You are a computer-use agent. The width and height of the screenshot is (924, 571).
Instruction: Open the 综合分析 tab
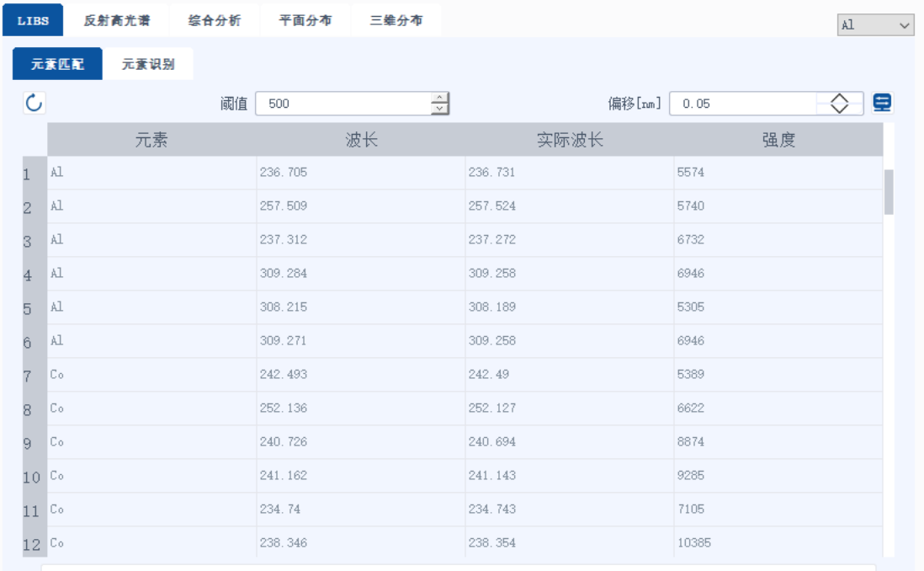point(214,20)
